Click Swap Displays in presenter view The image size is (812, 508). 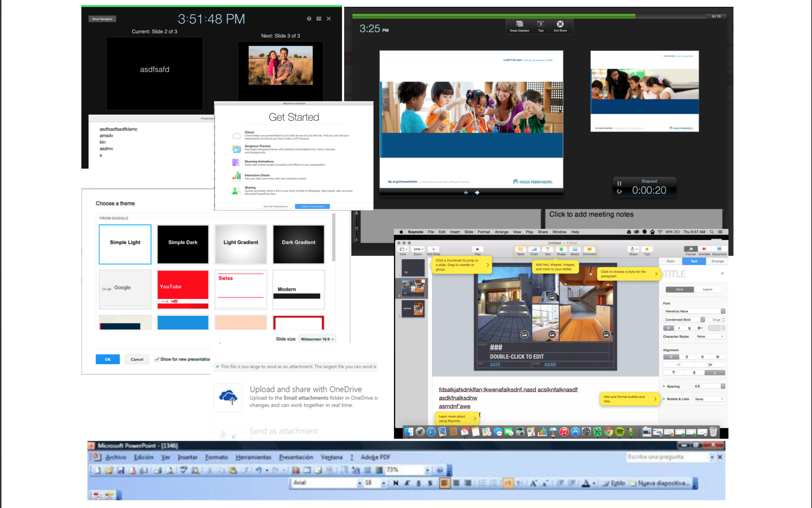[x=519, y=26]
